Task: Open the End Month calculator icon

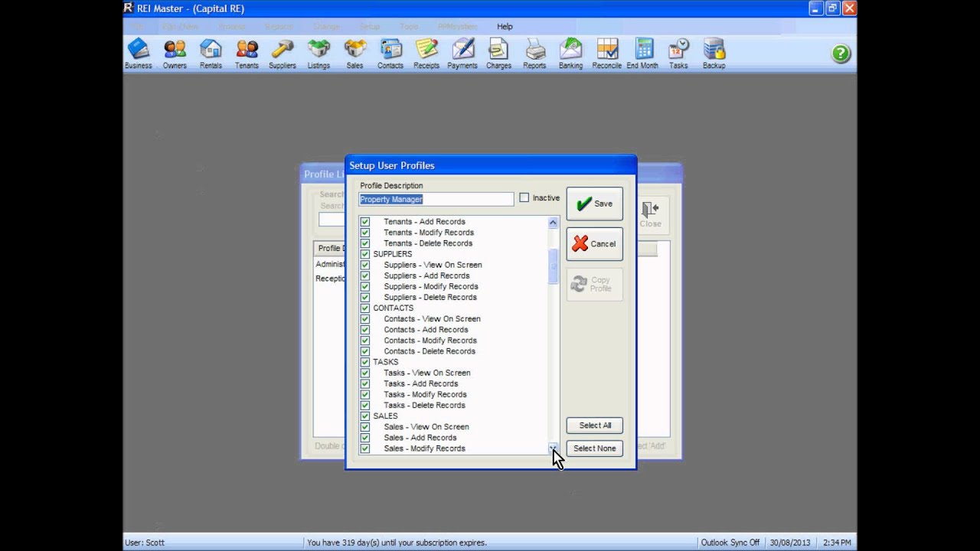Action: click(x=643, y=54)
